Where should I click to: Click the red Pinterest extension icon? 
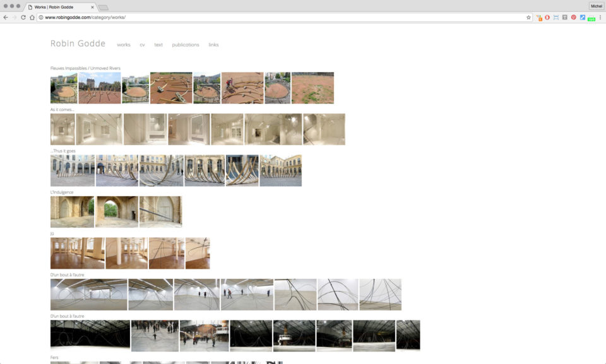click(574, 17)
